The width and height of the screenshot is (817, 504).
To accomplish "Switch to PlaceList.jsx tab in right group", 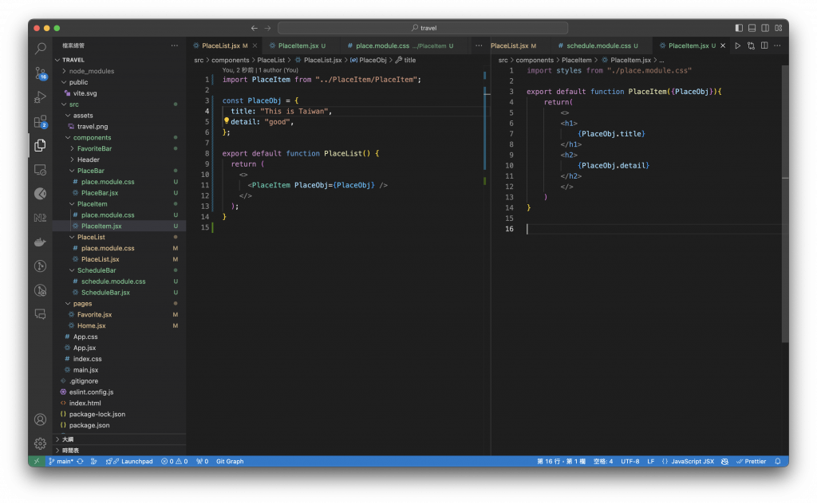I will coord(513,45).
